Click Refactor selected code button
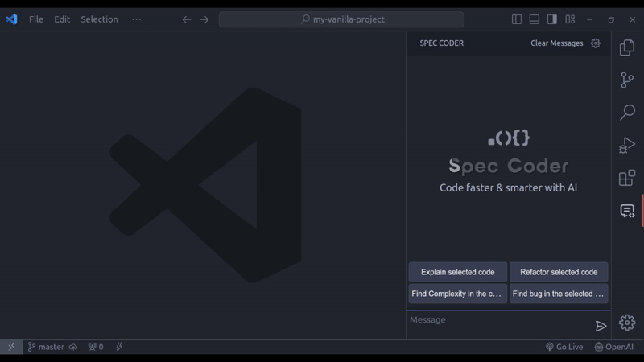Viewport: 644px width, 362px height. (x=559, y=272)
